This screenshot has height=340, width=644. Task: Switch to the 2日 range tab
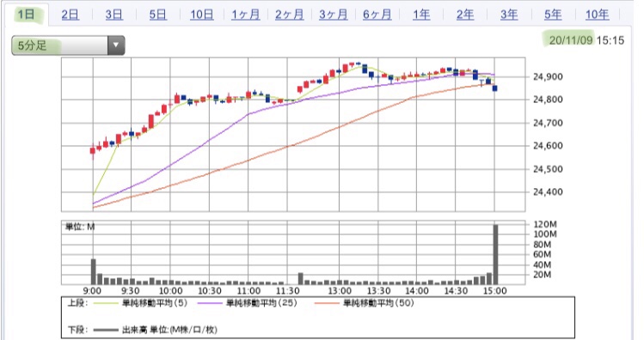click(71, 15)
